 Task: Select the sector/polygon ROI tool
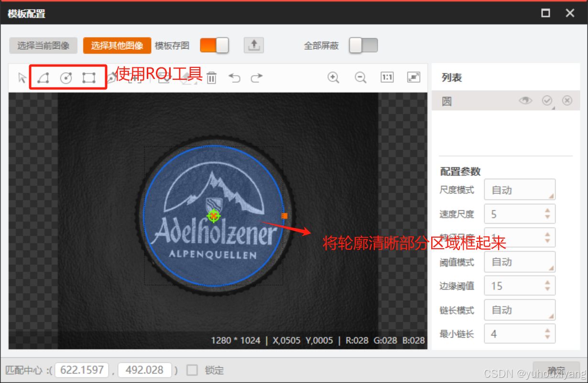[44, 77]
